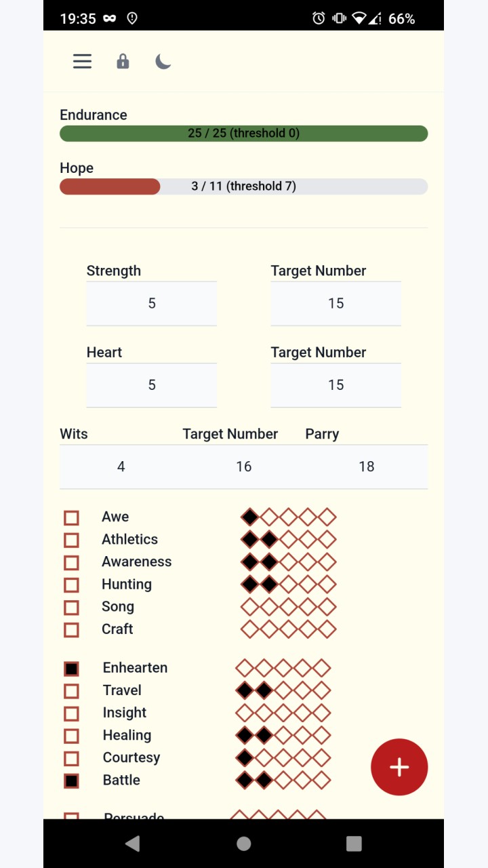Tap the Android home circle button
Screen dimensions: 488x868
244,844
